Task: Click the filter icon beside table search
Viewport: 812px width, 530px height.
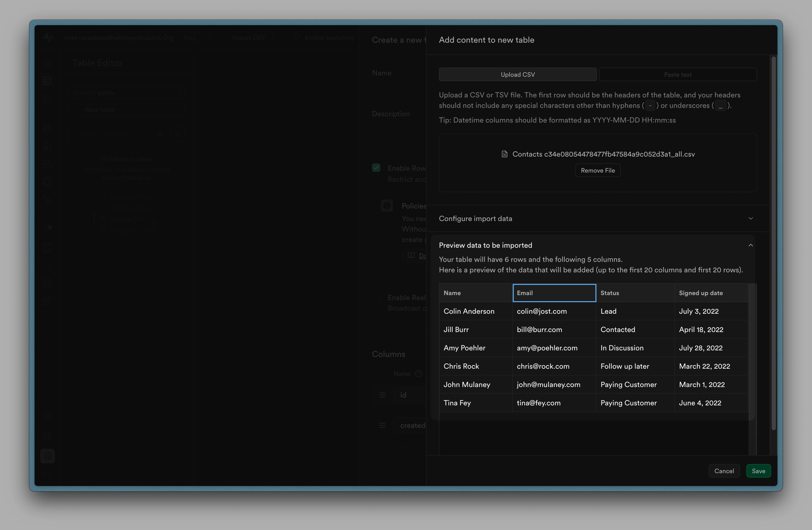Action: click(x=178, y=134)
